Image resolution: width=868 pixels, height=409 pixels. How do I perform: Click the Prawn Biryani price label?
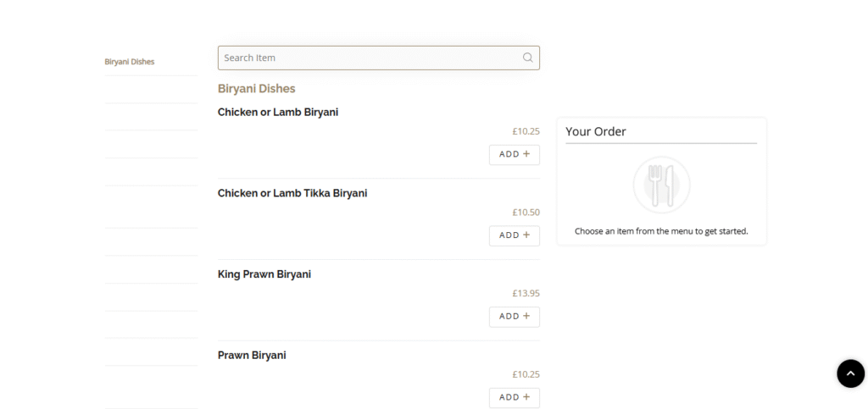pyautogui.click(x=526, y=374)
